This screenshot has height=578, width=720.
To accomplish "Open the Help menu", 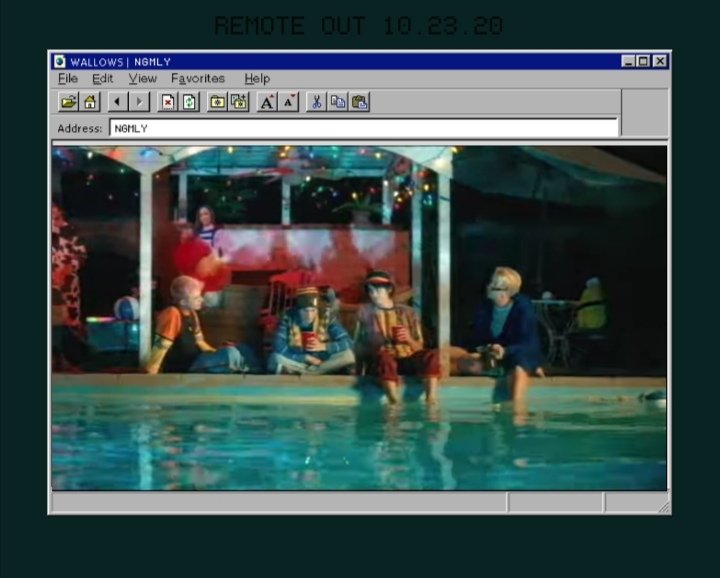I will point(257,79).
